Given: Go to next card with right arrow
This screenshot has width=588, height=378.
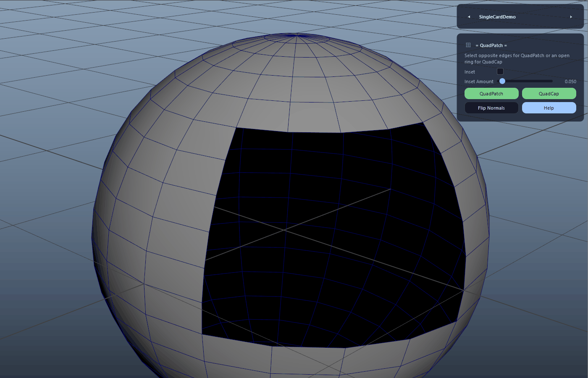Looking at the screenshot, I should [x=571, y=17].
